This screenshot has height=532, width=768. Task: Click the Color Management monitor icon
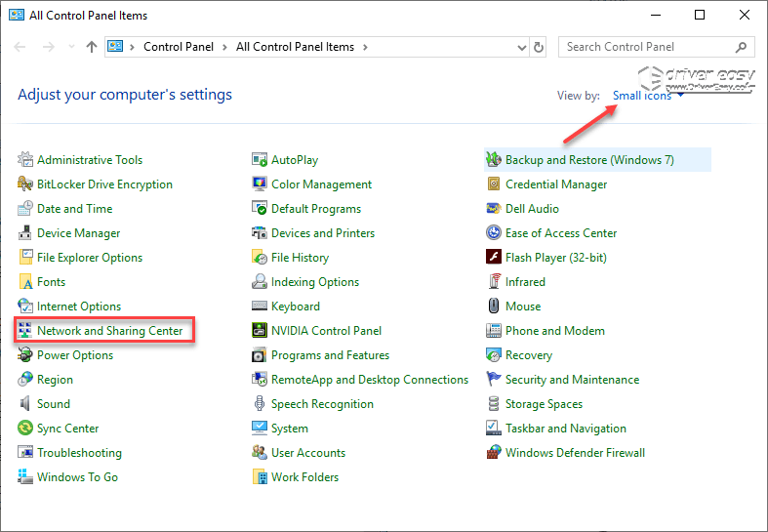260,184
